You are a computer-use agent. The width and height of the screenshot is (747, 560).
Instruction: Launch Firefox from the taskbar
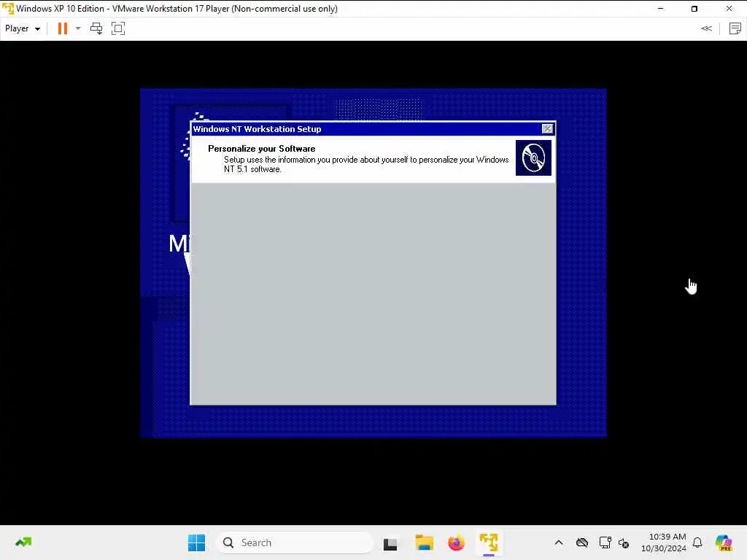pos(456,542)
